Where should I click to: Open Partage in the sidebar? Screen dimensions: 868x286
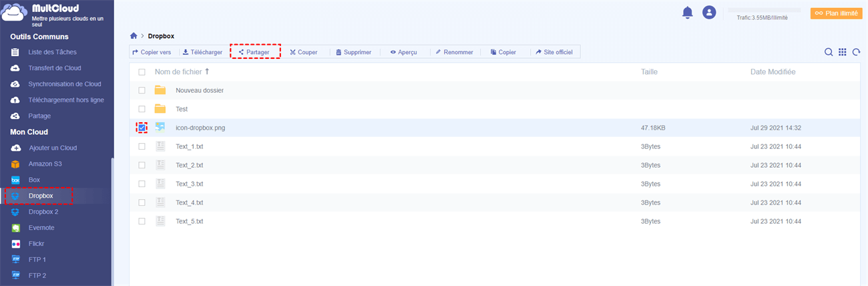pos(39,116)
